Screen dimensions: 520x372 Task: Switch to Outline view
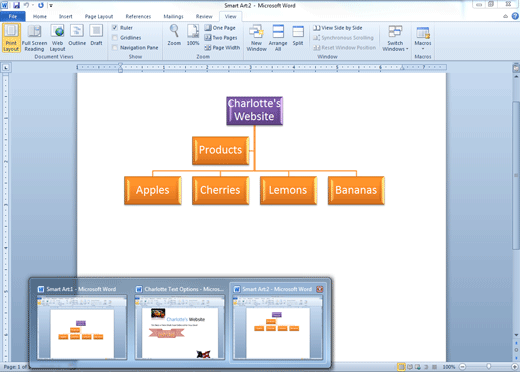click(77, 35)
